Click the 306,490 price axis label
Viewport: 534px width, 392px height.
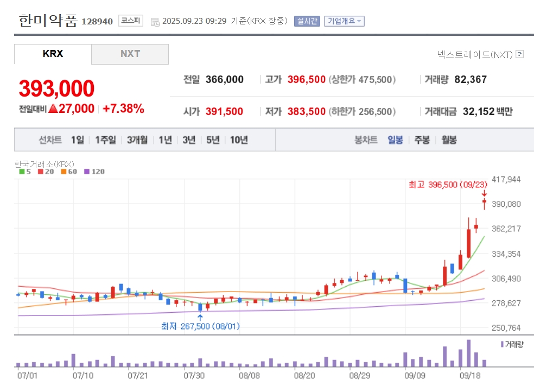(x=506, y=279)
